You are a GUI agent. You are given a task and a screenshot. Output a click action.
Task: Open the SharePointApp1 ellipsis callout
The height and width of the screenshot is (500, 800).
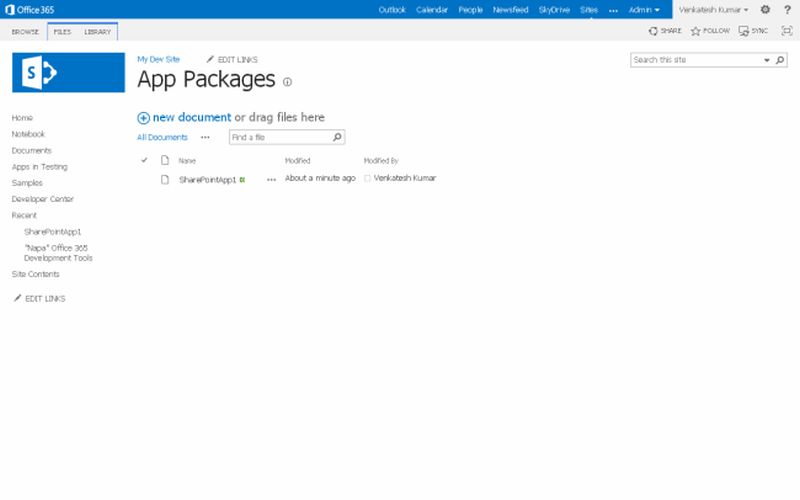pyautogui.click(x=271, y=180)
